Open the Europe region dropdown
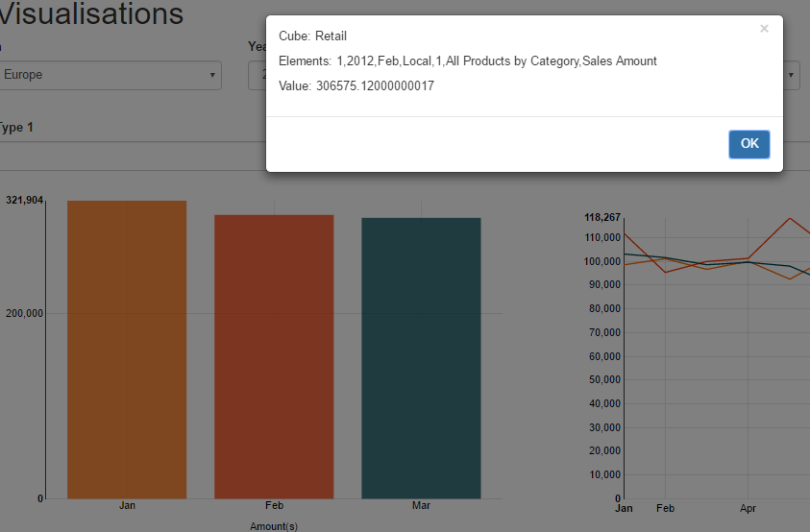 click(x=110, y=75)
